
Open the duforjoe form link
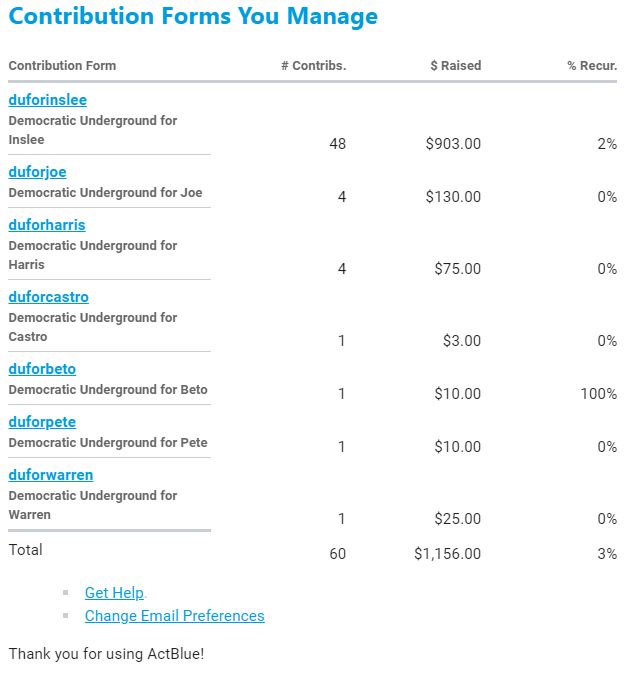pyautogui.click(x=37, y=172)
